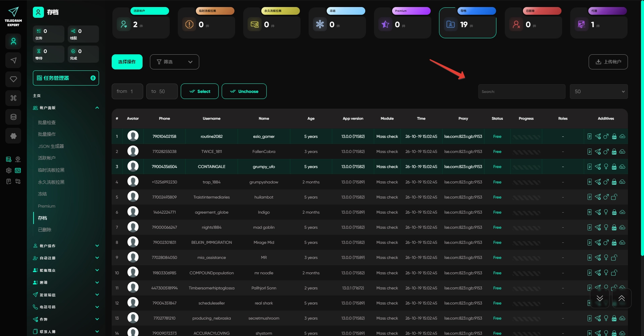This screenshot has width=644, height=336.
Task: Click the paper plane icon in the left rail
Action: point(13,60)
